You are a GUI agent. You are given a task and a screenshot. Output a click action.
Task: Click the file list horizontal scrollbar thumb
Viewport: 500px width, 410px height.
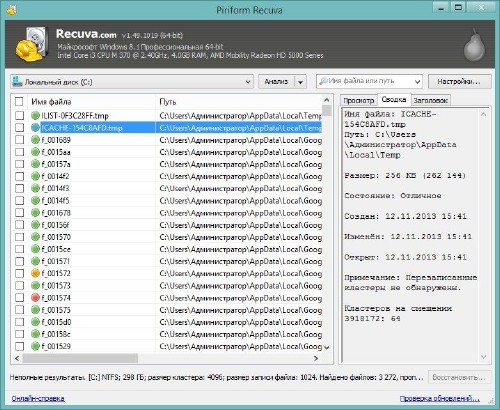(80, 358)
